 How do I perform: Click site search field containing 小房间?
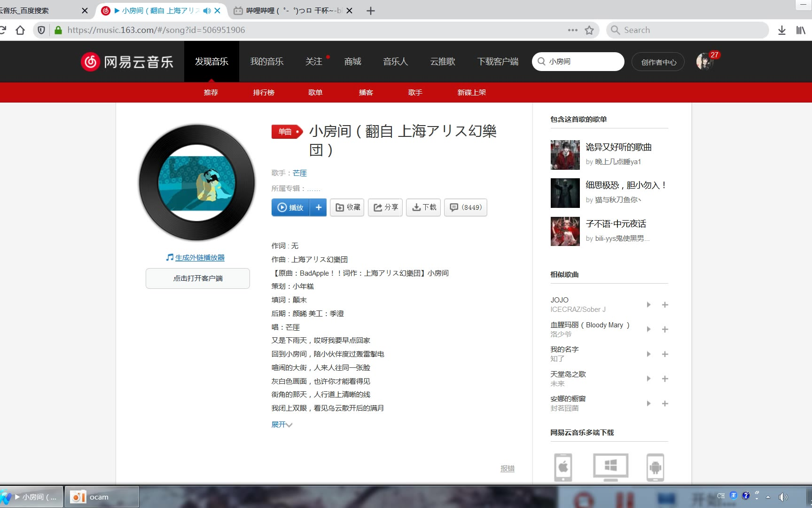pos(578,62)
